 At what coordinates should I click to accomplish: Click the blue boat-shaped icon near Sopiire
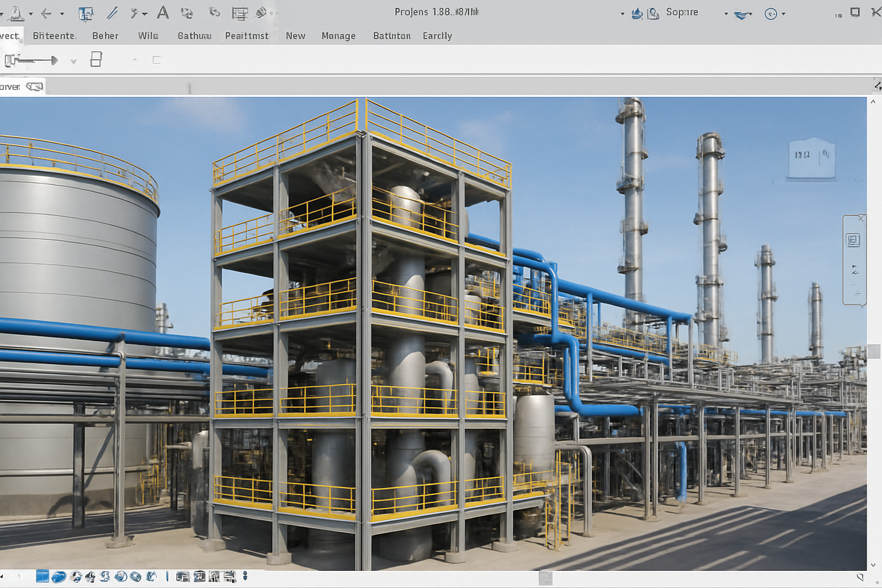tap(637, 13)
